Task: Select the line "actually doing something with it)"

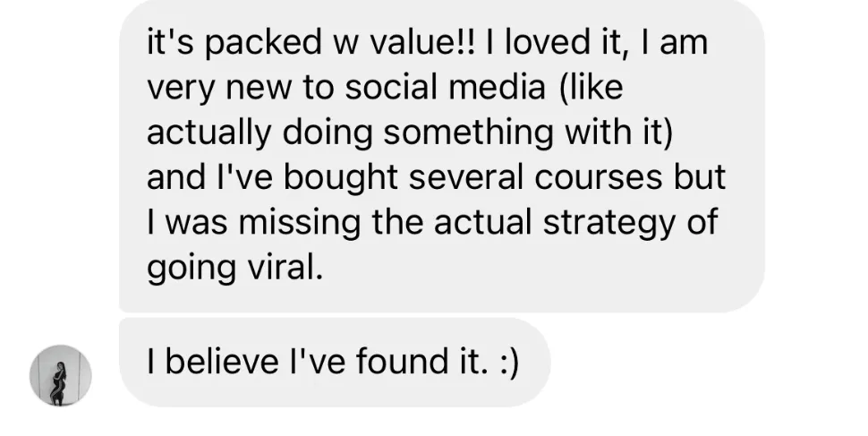Action: pyautogui.click(x=410, y=133)
